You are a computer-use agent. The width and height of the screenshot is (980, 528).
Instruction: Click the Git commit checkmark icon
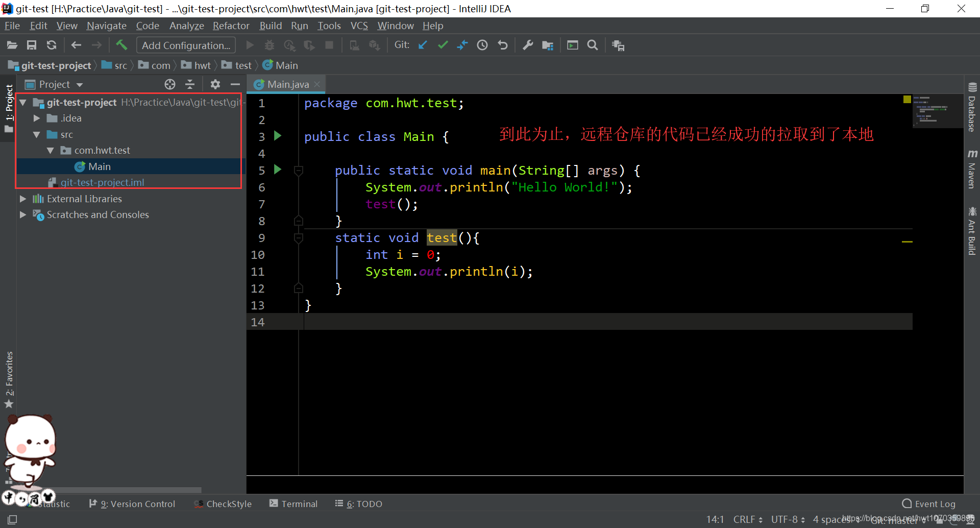coord(443,45)
